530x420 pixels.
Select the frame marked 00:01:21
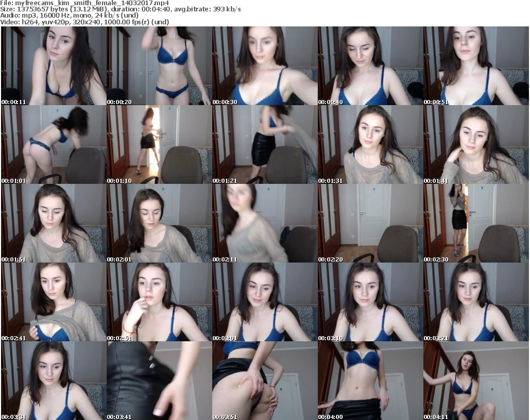point(265,144)
